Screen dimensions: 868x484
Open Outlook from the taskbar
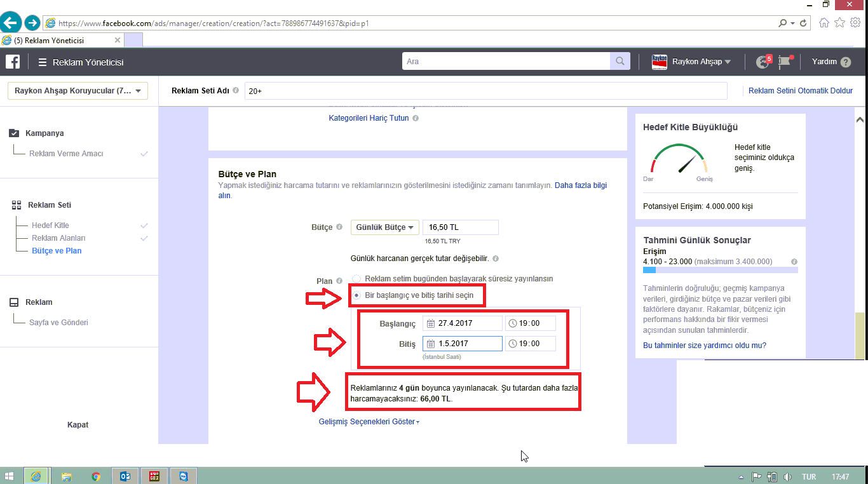(125, 476)
